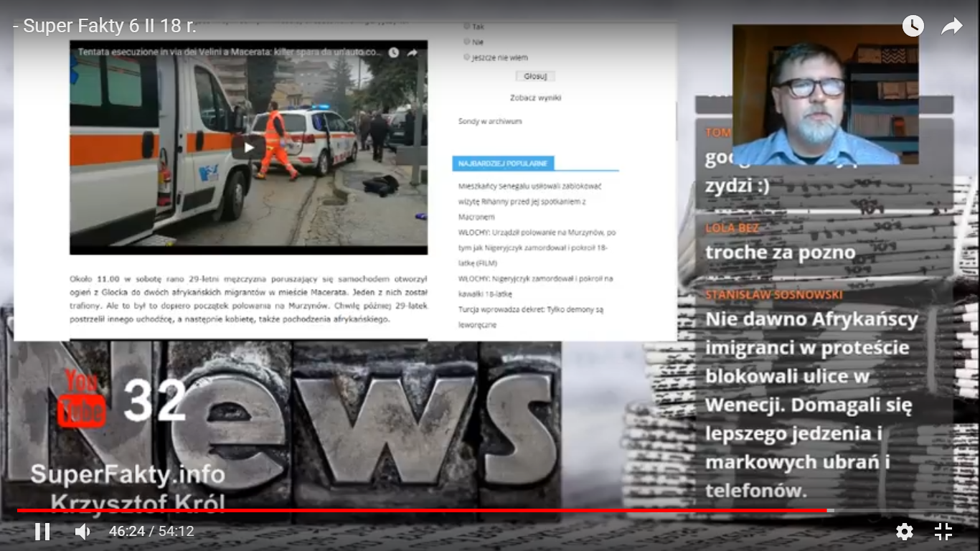Viewport: 980px width, 551px height.
Task: Click share arrow on embedded video
Action: pos(413,52)
